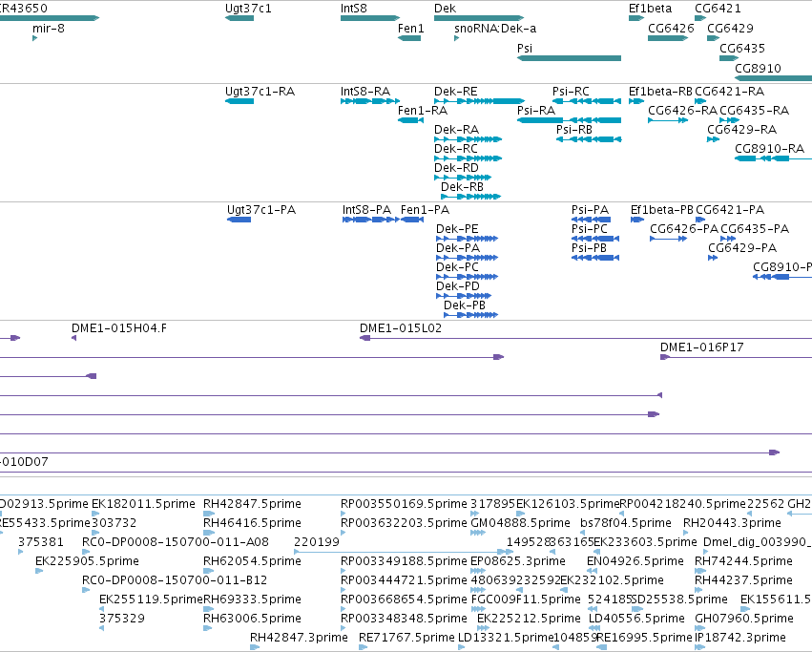Click transcript Ef1beta-RB
The width and height of the screenshot is (812, 652).
click(x=660, y=92)
